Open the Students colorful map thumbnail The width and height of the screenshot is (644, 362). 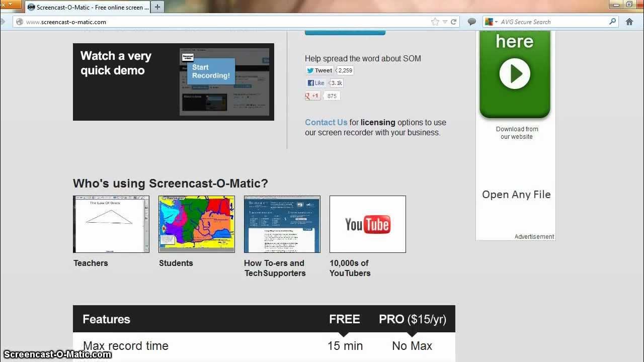point(197,224)
